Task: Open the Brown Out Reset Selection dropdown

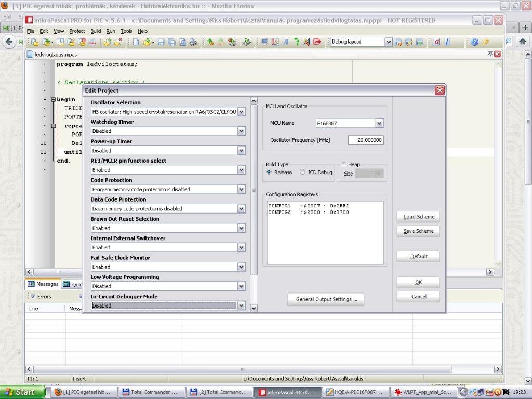Action: (241, 228)
